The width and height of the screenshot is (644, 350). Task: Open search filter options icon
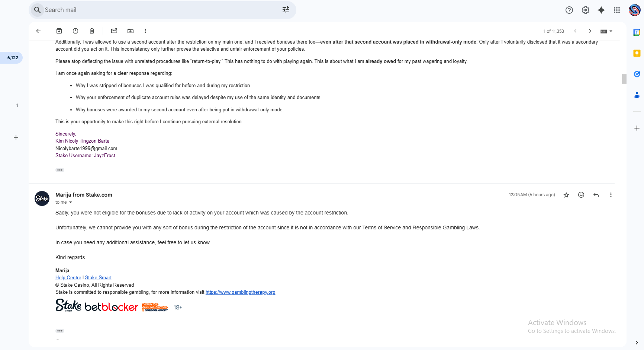286,10
